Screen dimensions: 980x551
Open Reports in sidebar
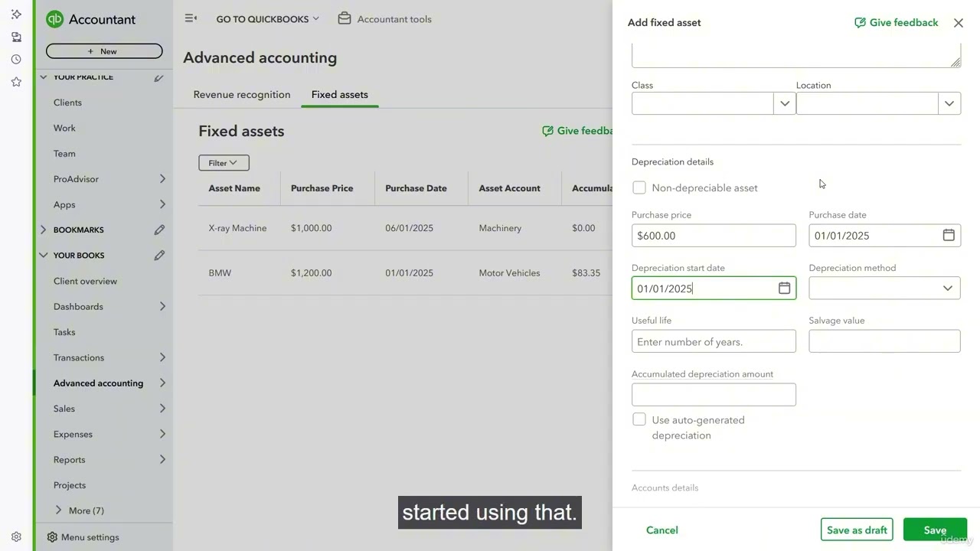(x=69, y=460)
